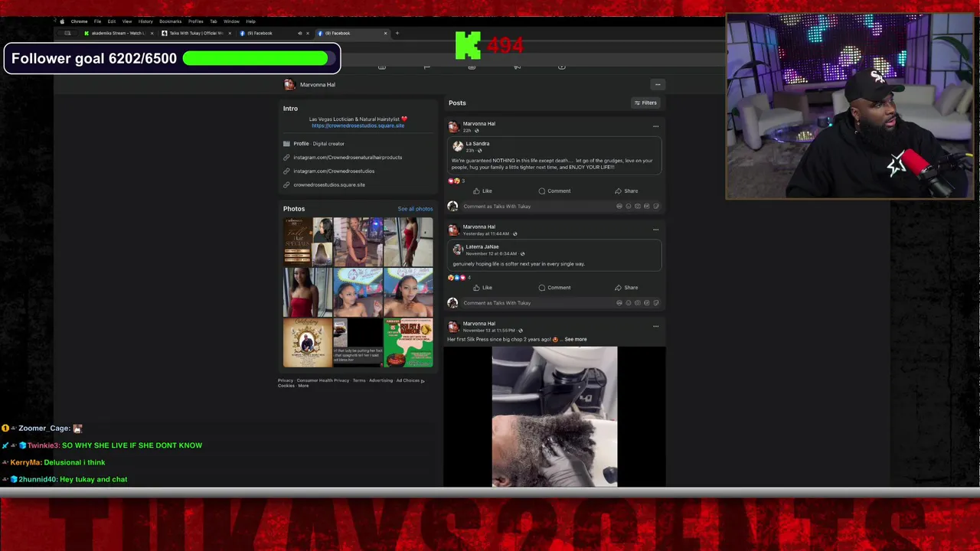Open emoji picker in first comment box
This screenshot has height=551, width=980.
[629, 206]
